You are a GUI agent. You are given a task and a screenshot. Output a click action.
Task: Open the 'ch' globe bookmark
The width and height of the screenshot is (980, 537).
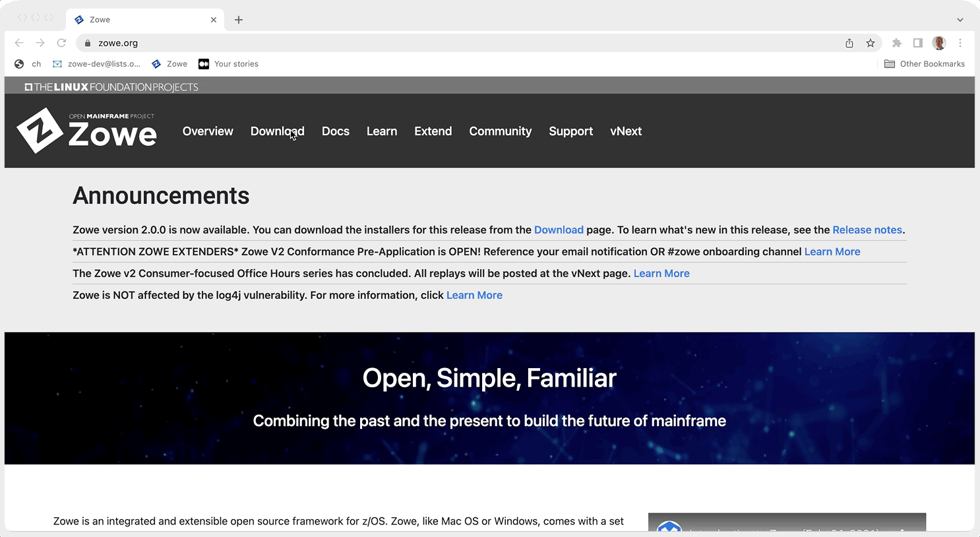[28, 64]
